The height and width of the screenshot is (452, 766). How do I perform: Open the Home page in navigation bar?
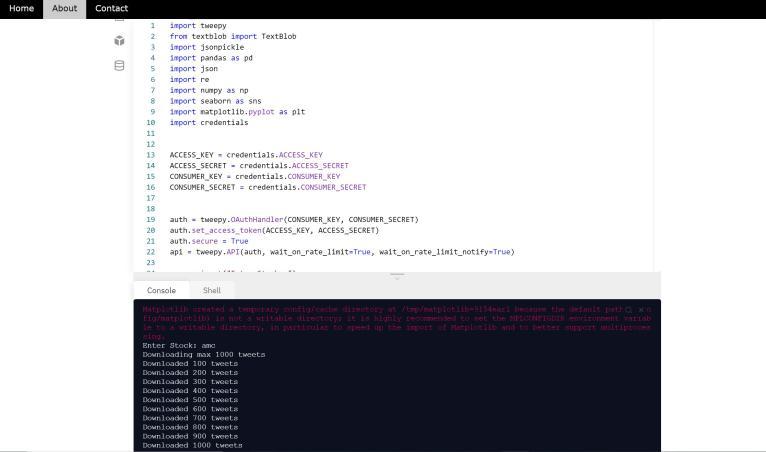[x=21, y=8]
